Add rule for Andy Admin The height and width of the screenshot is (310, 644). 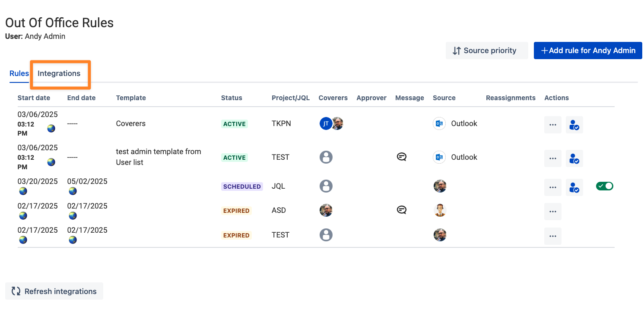pos(588,51)
